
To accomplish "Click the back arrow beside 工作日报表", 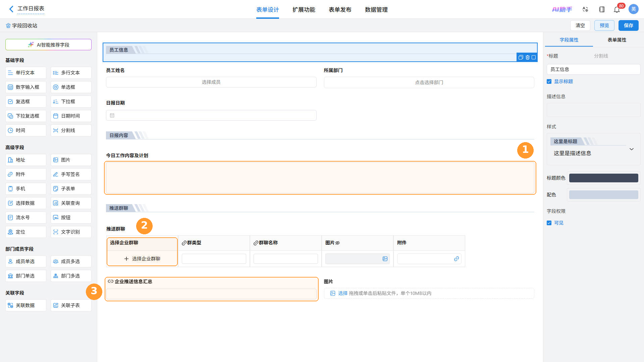I will click(x=11, y=9).
